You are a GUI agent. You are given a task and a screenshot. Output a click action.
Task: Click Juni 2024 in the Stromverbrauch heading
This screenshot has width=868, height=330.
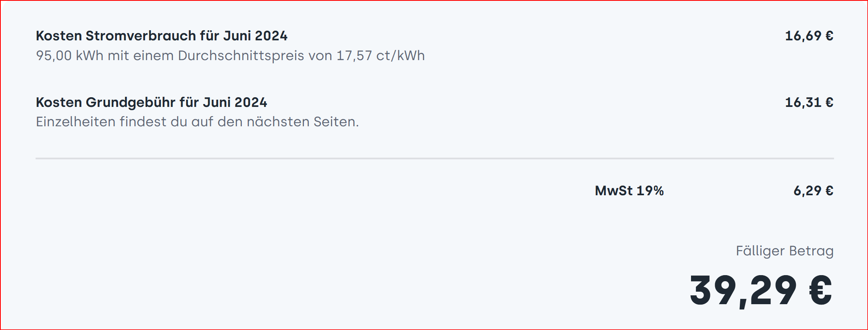255,36
